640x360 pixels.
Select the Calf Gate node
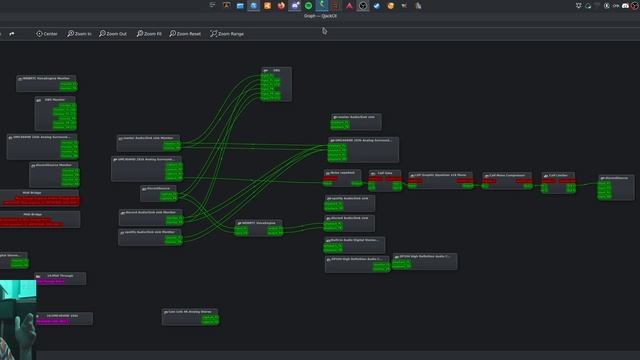(385, 181)
